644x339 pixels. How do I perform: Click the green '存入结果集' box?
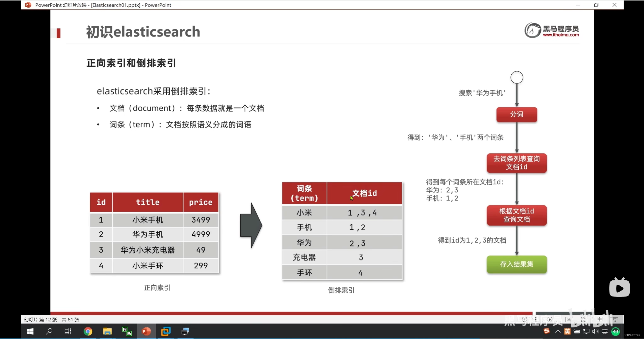517,264
